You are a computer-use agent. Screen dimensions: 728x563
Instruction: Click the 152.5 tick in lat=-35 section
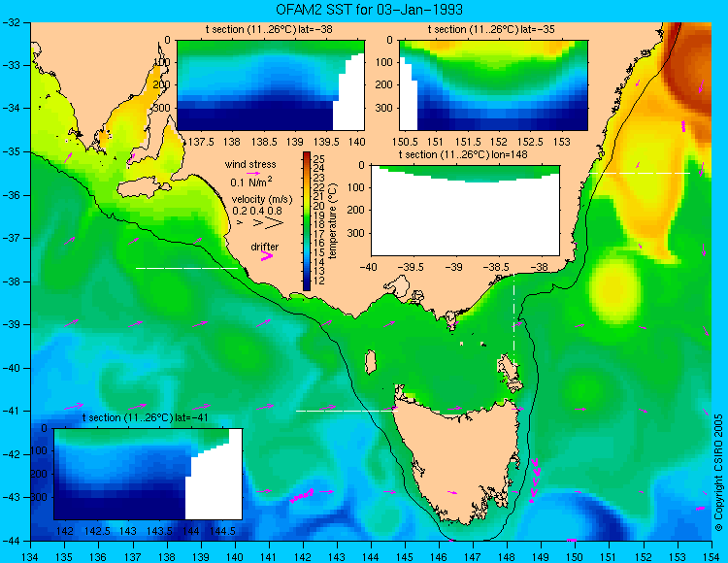pyautogui.click(x=531, y=142)
